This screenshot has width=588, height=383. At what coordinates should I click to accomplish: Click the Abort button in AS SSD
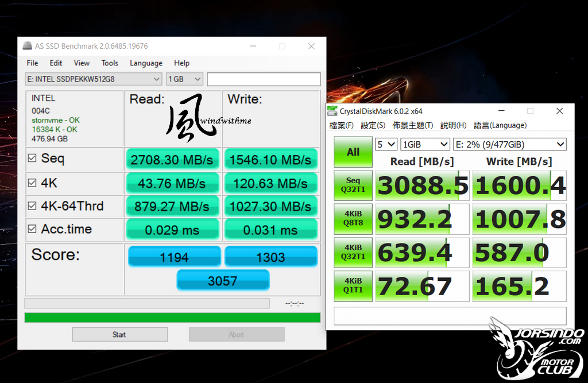click(x=237, y=334)
